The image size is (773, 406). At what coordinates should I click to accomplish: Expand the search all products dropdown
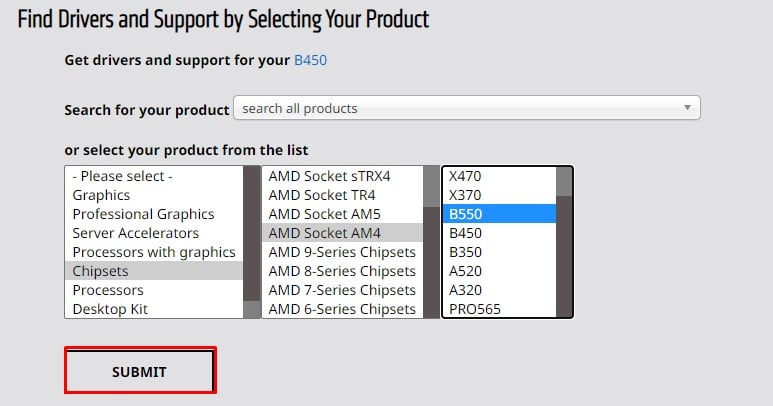(x=466, y=108)
